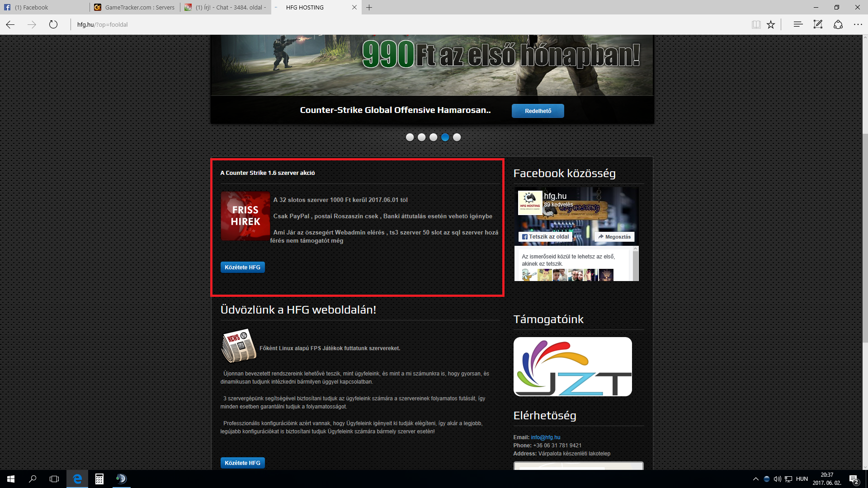
Task: Open Calculator from taskbar
Action: coord(99,479)
